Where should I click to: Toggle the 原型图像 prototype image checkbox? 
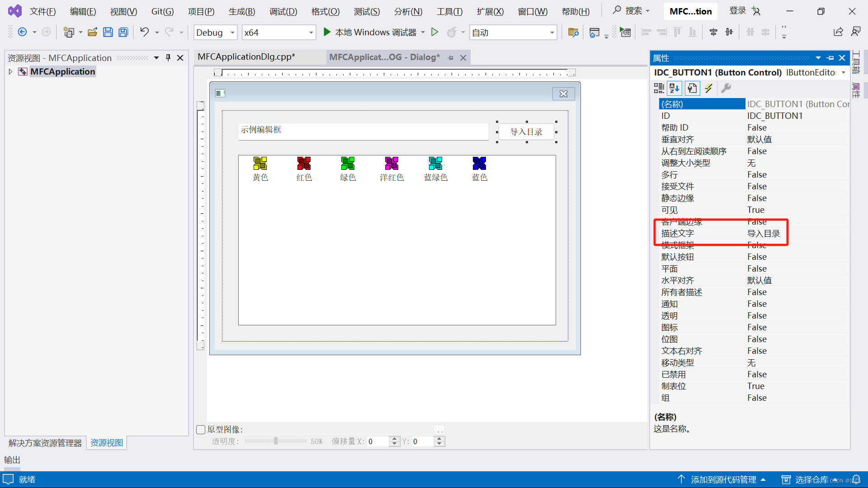201,429
